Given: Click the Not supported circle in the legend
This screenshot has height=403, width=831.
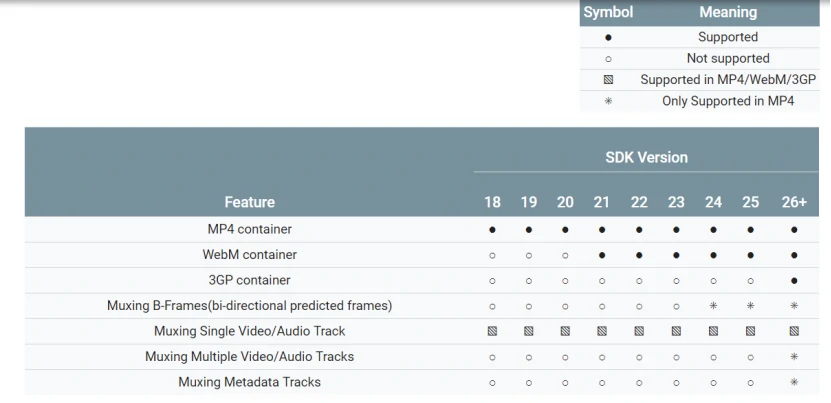Looking at the screenshot, I should (608, 59).
